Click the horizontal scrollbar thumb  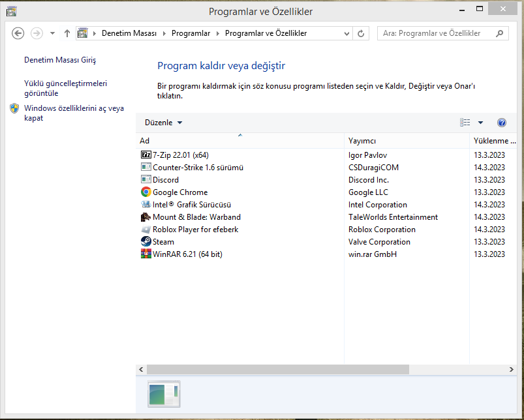(278, 369)
